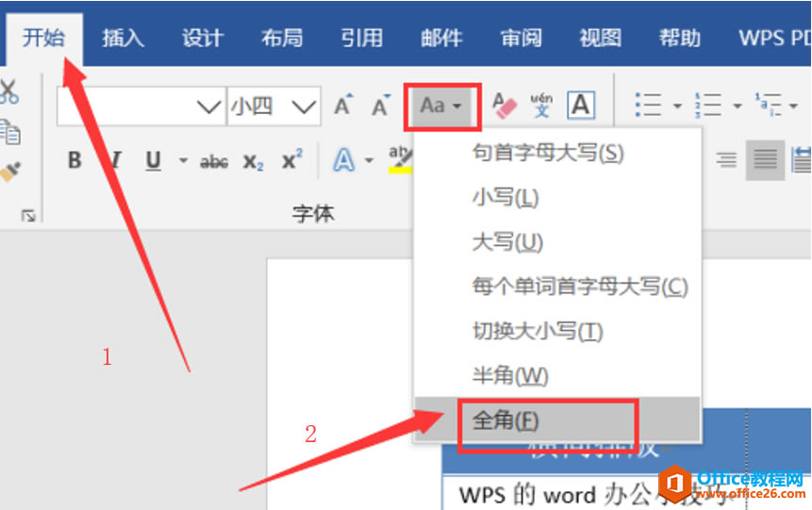Choose 切换大小写(T) from menu
The image size is (812, 510).
click(x=557, y=331)
